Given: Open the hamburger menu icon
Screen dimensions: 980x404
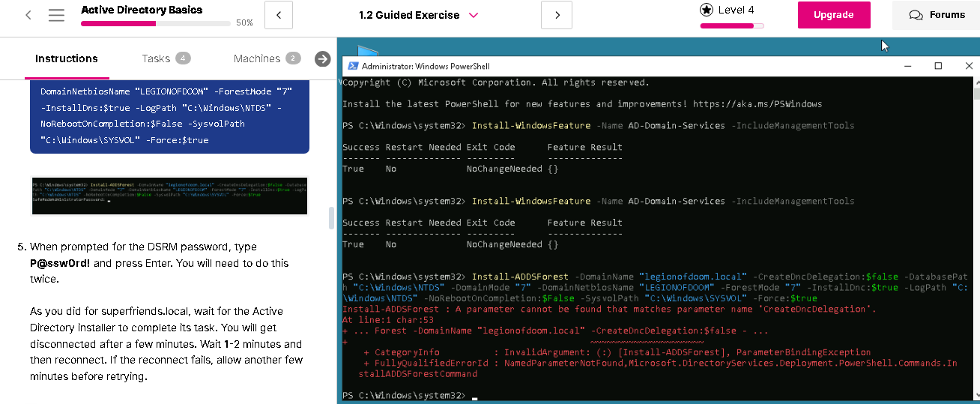Looking at the screenshot, I should [56, 15].
